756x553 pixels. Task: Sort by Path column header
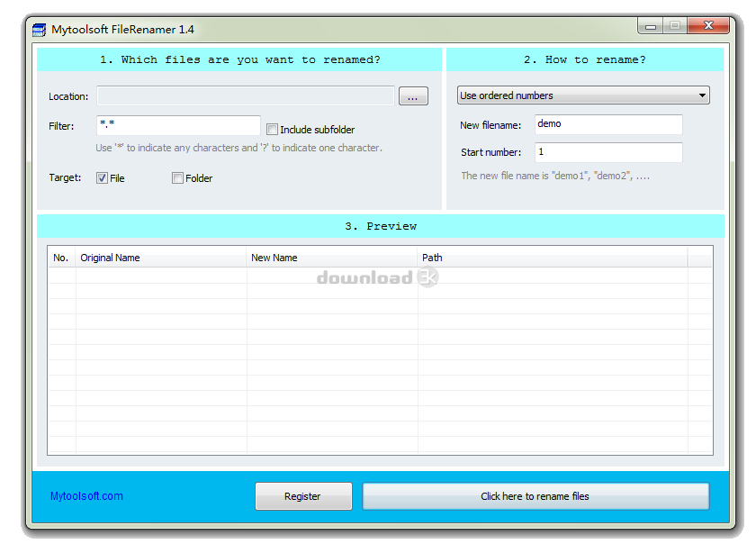point(553,258)
